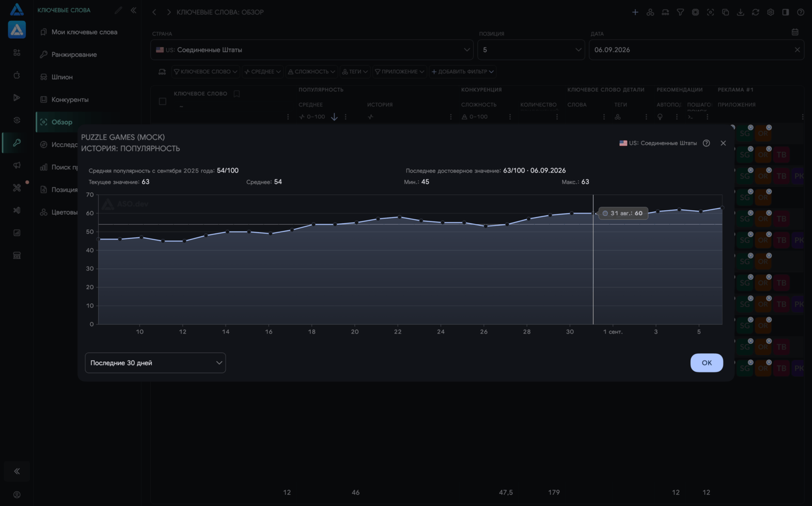Open the settings gear in top toolbar

[770, 12]
